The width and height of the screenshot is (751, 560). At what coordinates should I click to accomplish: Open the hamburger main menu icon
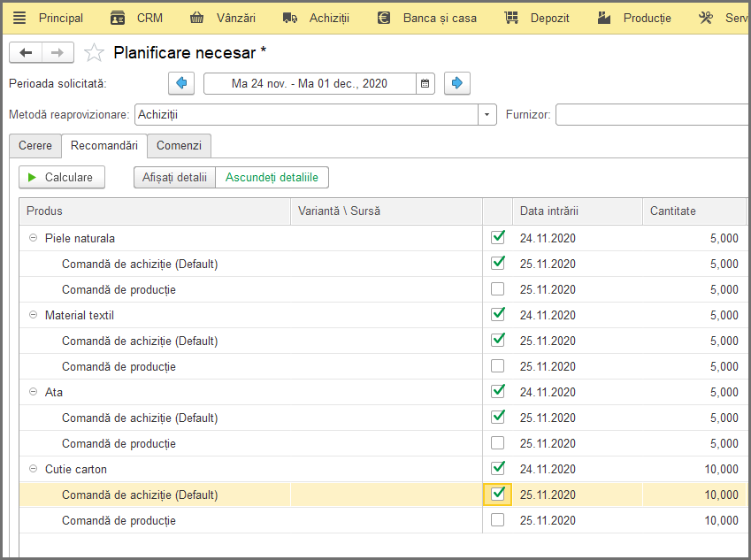pyautogui.click(x=19, y=19)
